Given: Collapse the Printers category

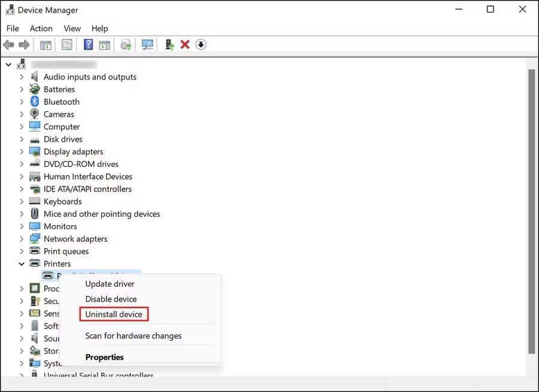Looking at the screenshot, I should point(22,263).
